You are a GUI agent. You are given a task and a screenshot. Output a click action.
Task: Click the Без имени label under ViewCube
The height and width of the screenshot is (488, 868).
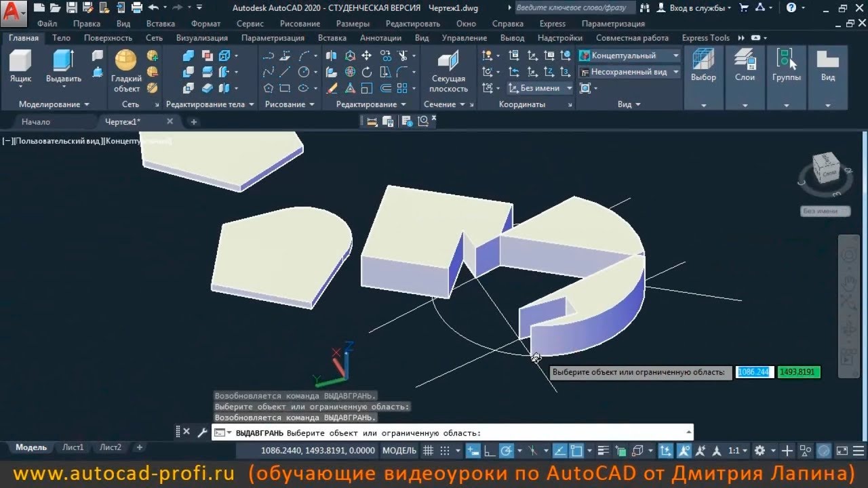825,211
